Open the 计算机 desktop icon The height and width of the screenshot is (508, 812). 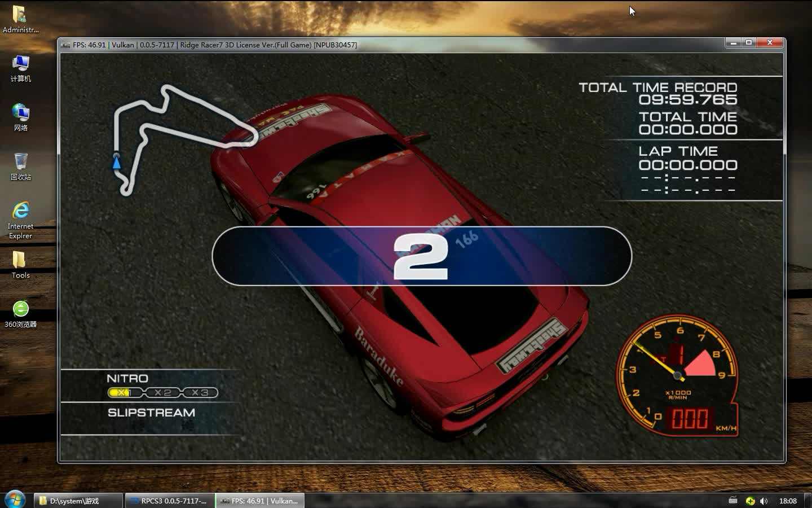tap(20, 69)
